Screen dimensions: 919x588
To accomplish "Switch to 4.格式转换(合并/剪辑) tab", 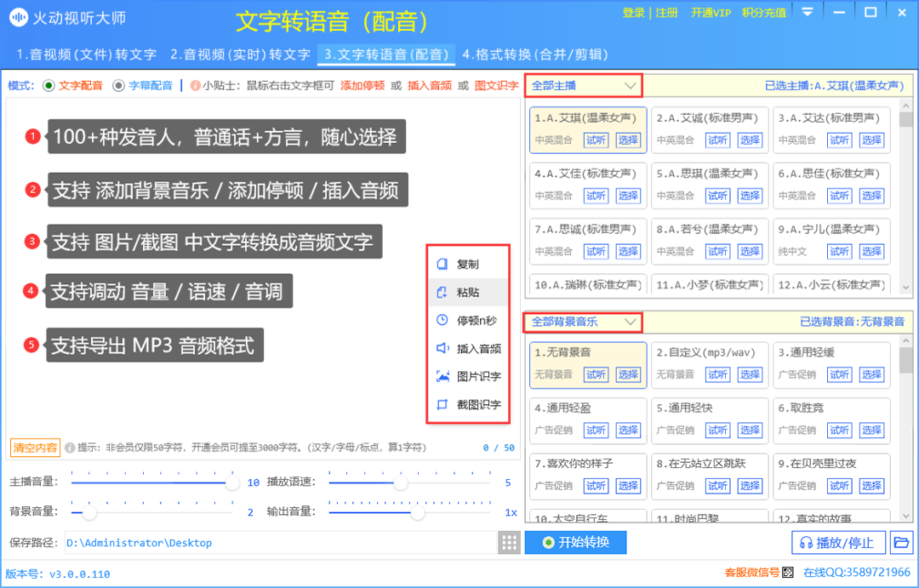I will [x=535, y=54].
